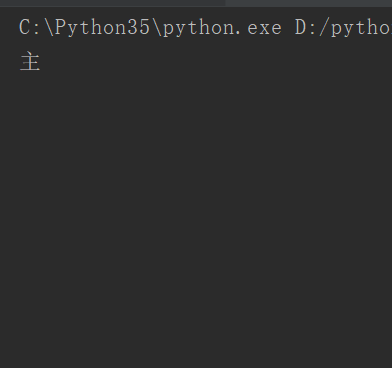Image resolution: width=392 pixels, height=368 pixels.
Task: Click the lighter segment of the top bar
Action: click(x=309, y=3)
